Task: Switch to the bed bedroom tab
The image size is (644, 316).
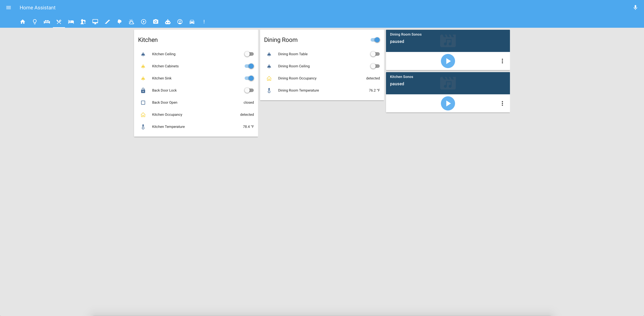Action: (x=71, y=22)
